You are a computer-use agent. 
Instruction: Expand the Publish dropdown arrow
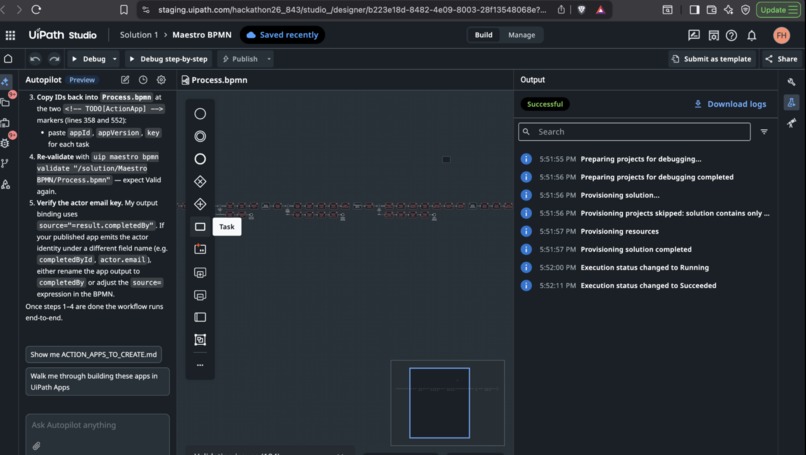click(x=269, y=59)
